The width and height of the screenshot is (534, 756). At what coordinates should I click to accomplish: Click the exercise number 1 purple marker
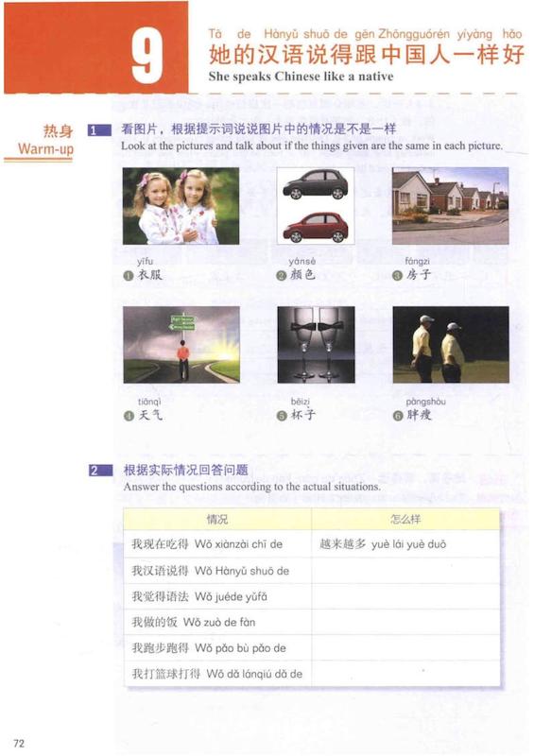coord(99,130)
